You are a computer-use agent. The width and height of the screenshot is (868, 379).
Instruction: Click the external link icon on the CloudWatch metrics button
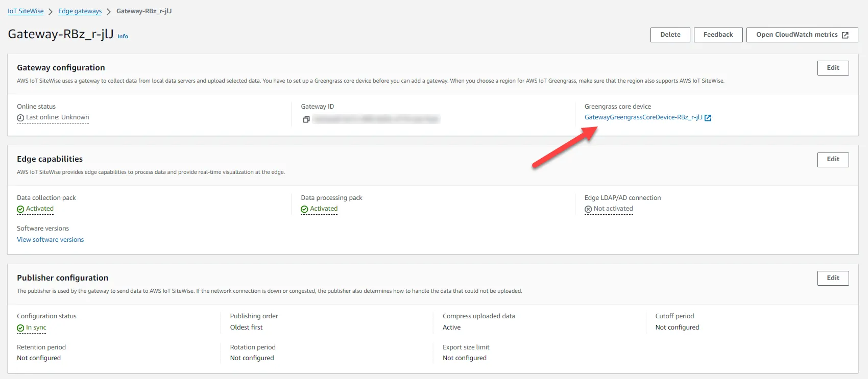(x=845, y=35)
